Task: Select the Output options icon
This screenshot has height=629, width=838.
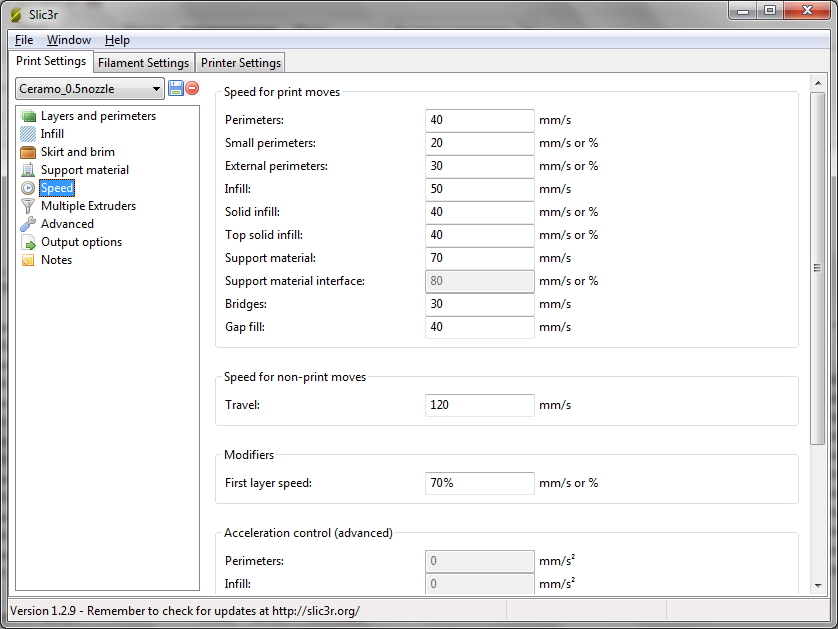Action: coord(28,242)
